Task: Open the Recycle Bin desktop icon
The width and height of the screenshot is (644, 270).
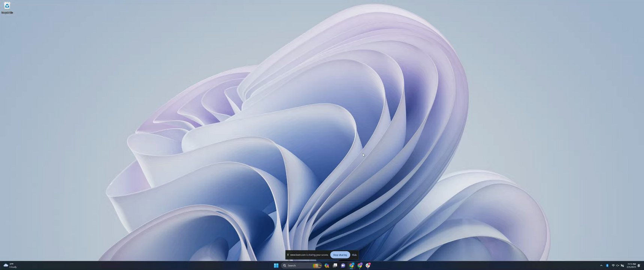Action: click(7, 7)
